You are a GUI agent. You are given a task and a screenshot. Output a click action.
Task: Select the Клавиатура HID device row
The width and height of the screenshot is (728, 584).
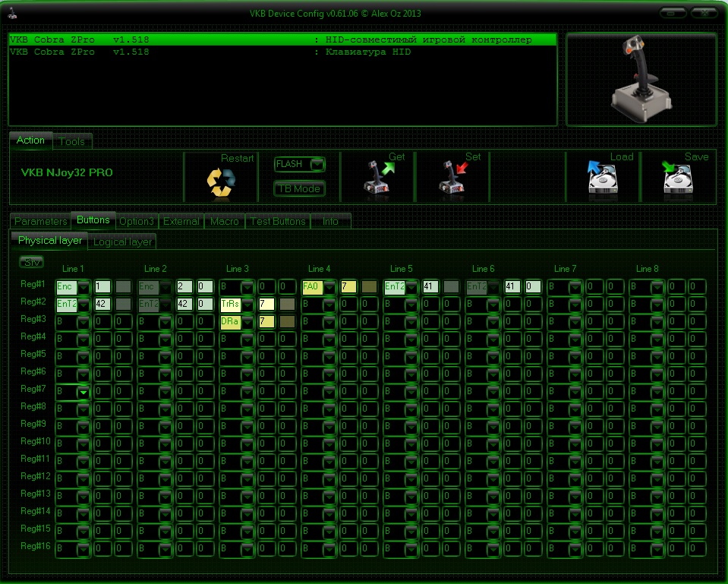coord(282,52)
